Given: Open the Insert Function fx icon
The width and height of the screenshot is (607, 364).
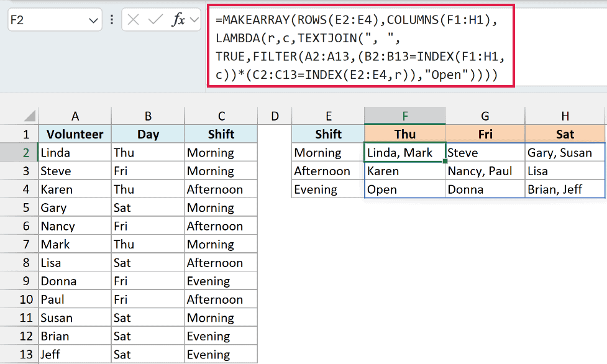Looking at the screenshot, I should pos(178,19).
